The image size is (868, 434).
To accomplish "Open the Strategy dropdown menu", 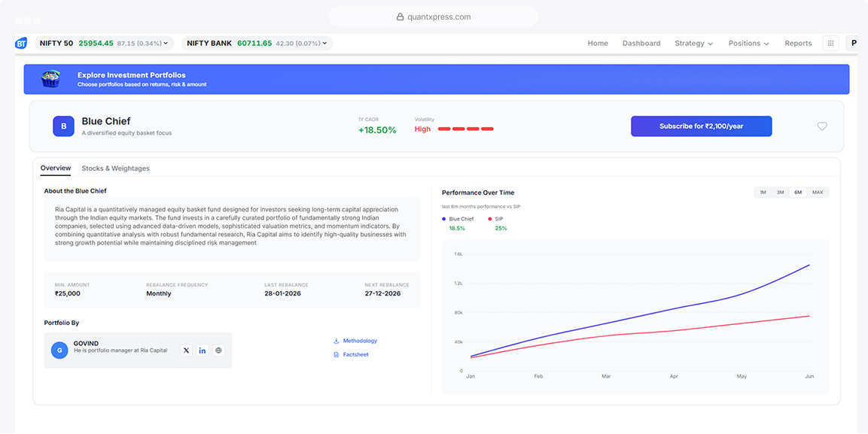I will [693, 43].
